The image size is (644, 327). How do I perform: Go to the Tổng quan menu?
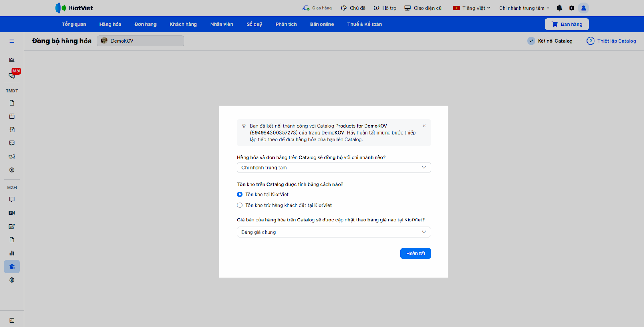[x=74, y=24]
